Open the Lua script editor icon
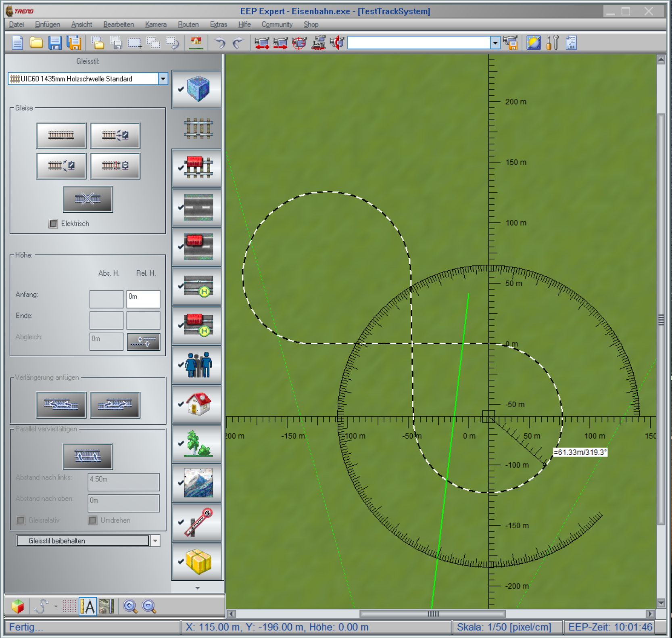This screenshot has height=638, width=672. pyautogui.click(x=571, y=42)
